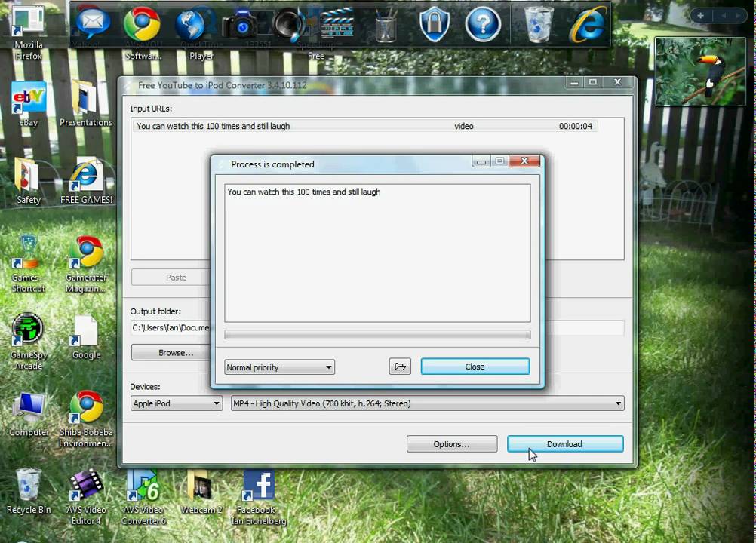The width and height of the screenshot is (756, 543).
Task: Click the Download button
Action: (x=565, y=444)
